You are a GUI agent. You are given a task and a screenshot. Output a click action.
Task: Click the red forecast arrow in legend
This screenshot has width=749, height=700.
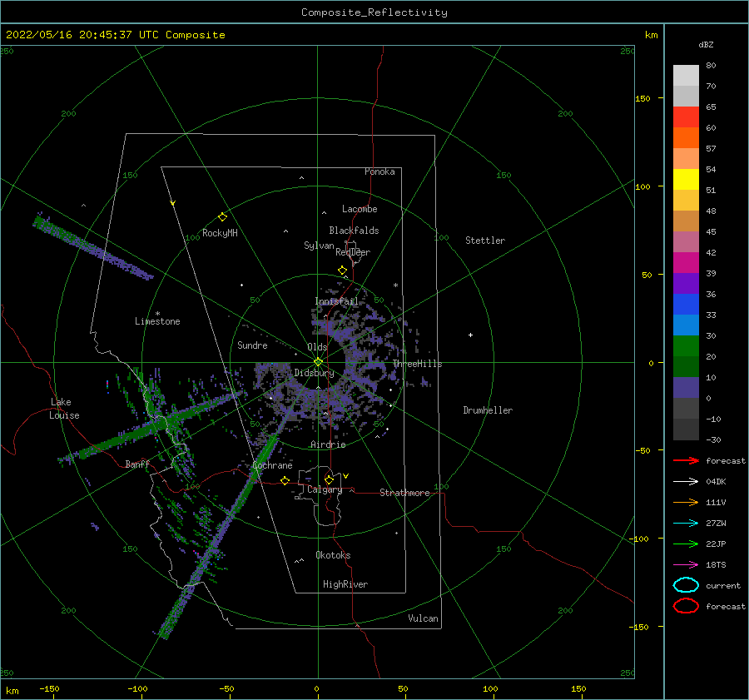point(686,460)
